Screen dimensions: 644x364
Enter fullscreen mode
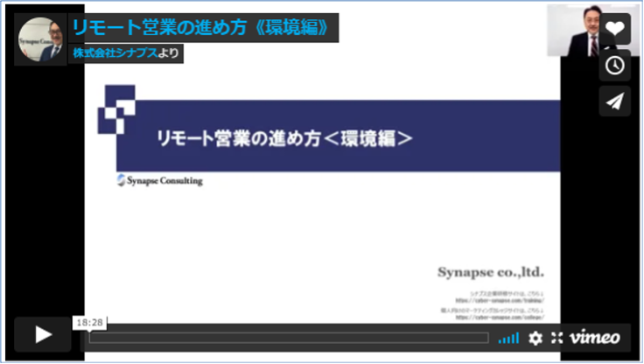tap(556, 338)
